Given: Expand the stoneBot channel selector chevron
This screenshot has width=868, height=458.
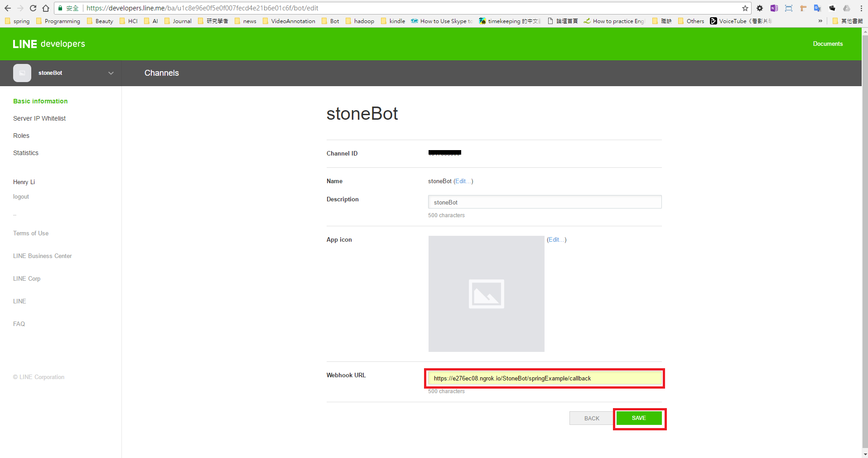Looking at the screenshot, I should (111, 73).
